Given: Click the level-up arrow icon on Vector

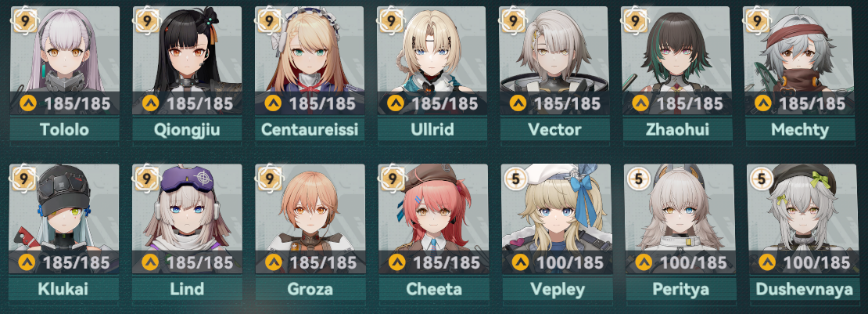Looking at the screenshot, I should (x=517, y=103).
